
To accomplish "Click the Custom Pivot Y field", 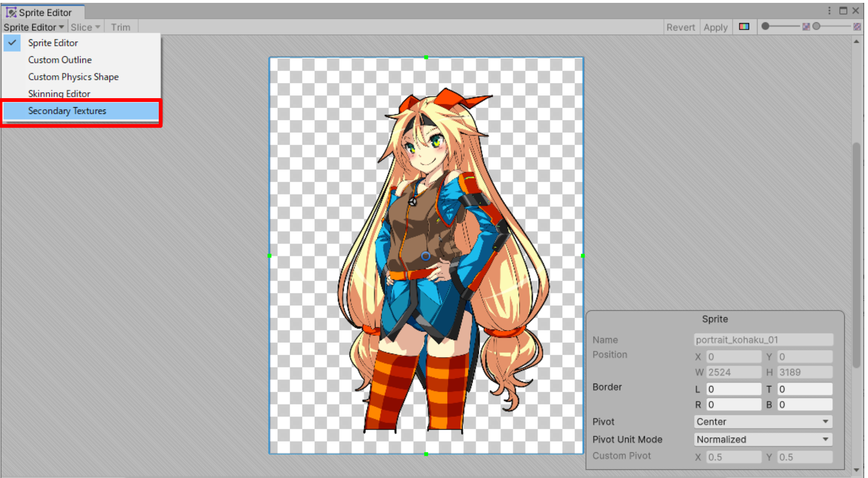I will coord(805,457).
